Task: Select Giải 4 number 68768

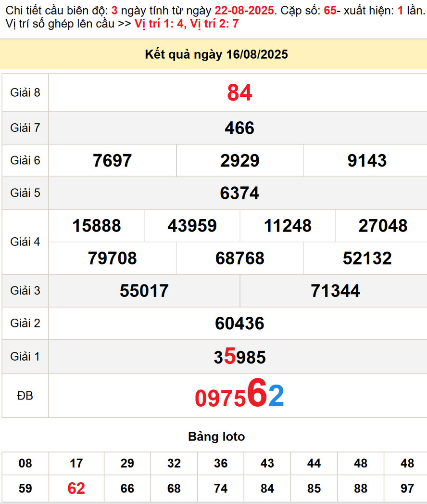Action: [239, 258]
